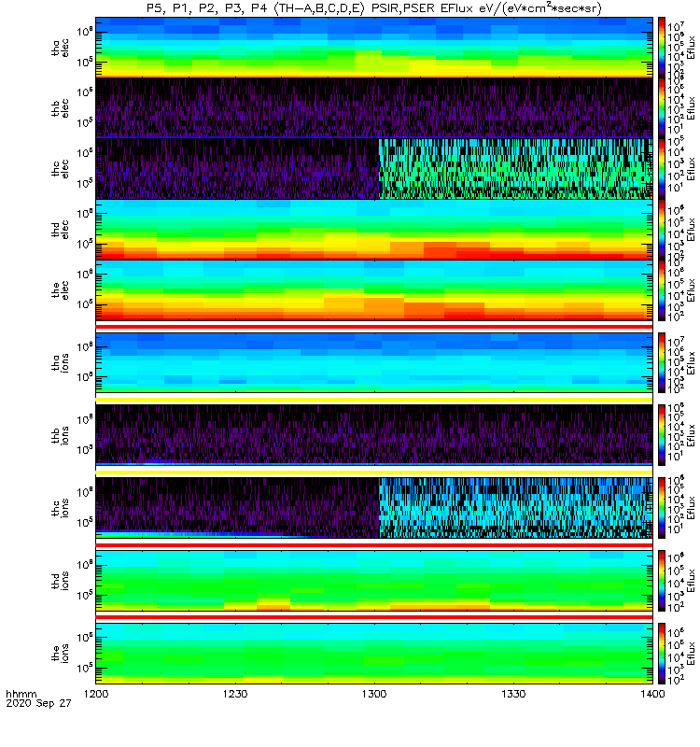The width and height of the screenshot is (700, 747).
Task: Click the thd ions color scale bar
Action: (662, 581)
